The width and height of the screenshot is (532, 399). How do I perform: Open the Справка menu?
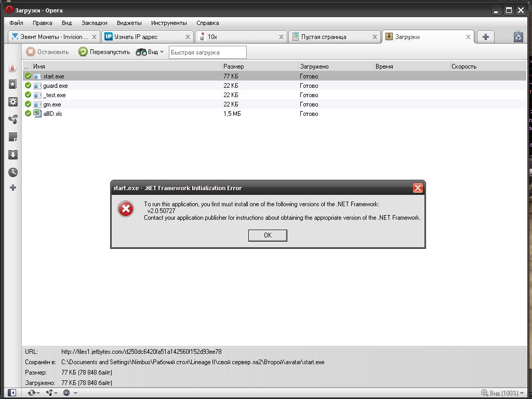pos(208,23)
